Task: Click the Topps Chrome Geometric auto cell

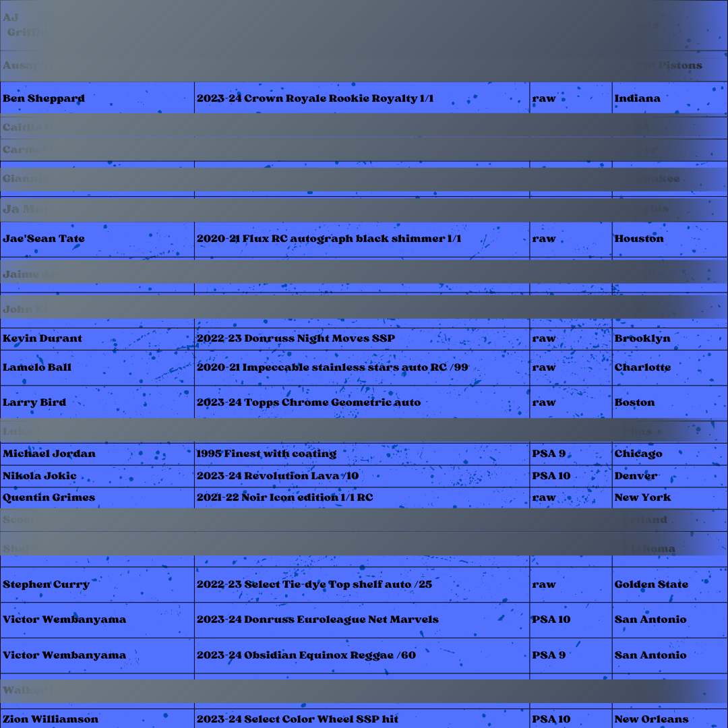Action: (x=309, y=402)
